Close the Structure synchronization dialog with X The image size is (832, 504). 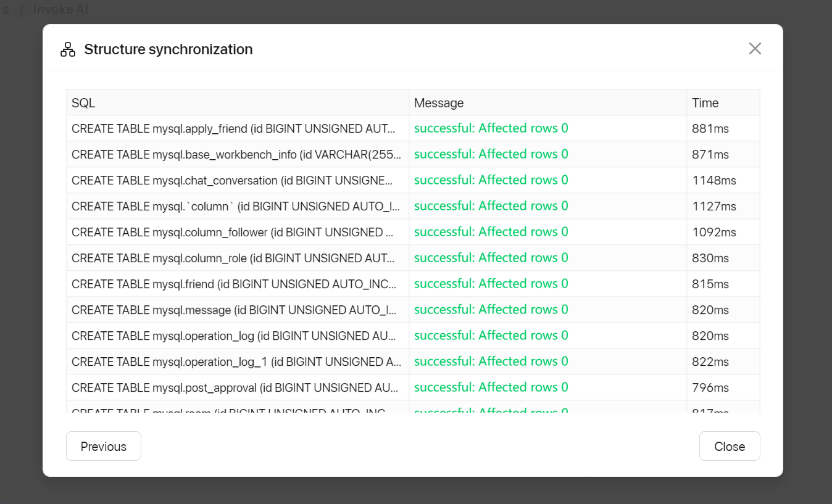(x=755, y=49)
